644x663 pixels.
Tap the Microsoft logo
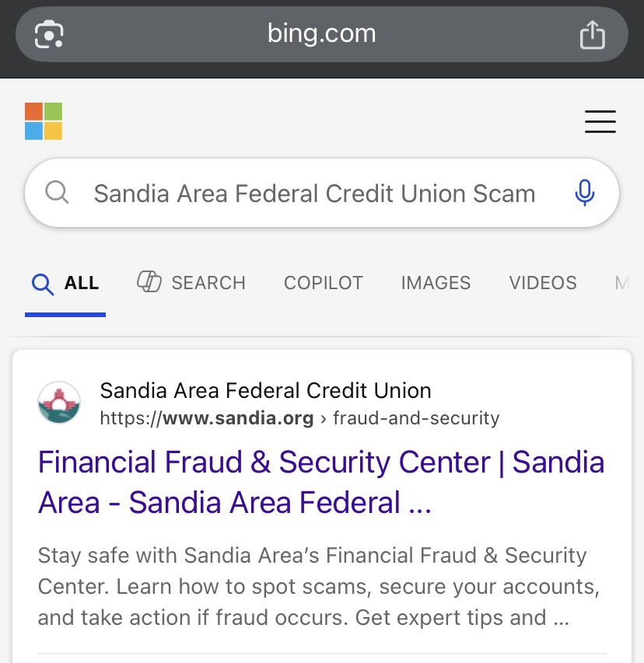[x=44, y=121]
